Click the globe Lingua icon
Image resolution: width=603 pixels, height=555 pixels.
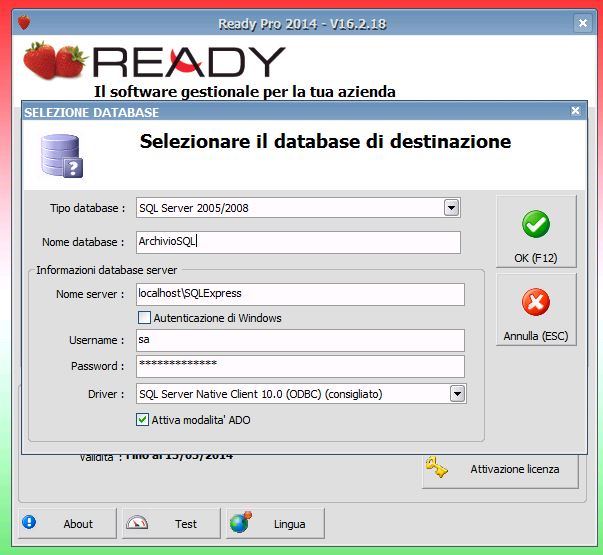[x=240, y=522]
